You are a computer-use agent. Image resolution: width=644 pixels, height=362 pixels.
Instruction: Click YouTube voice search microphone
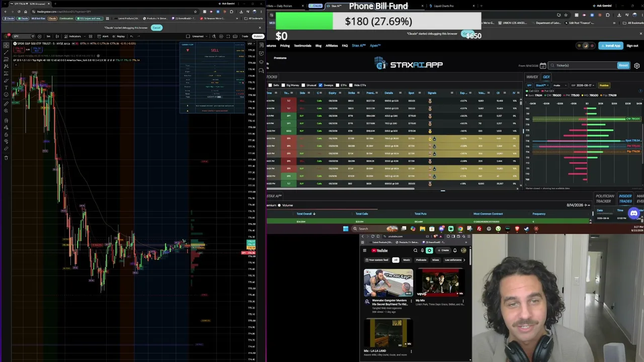(x=422, y=250)
